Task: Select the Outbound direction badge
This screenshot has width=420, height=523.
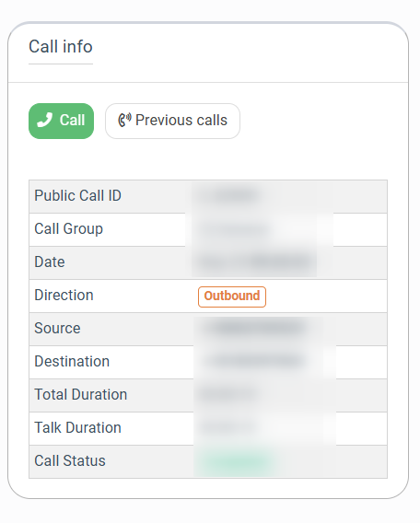Action: [232, 296]
